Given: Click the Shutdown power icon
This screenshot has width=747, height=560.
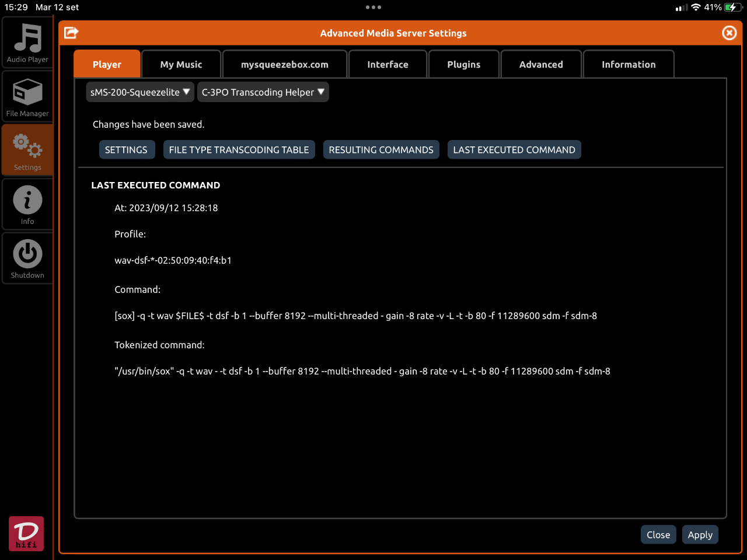Looking at the screenshot, I should [x=27, y=258].
